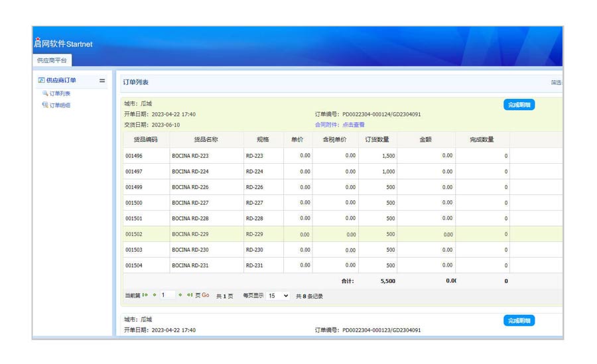Open 订单明细 in the sidebar menu
The width and height of the screenshot is (597, 364).
click(x=60, y=105)
